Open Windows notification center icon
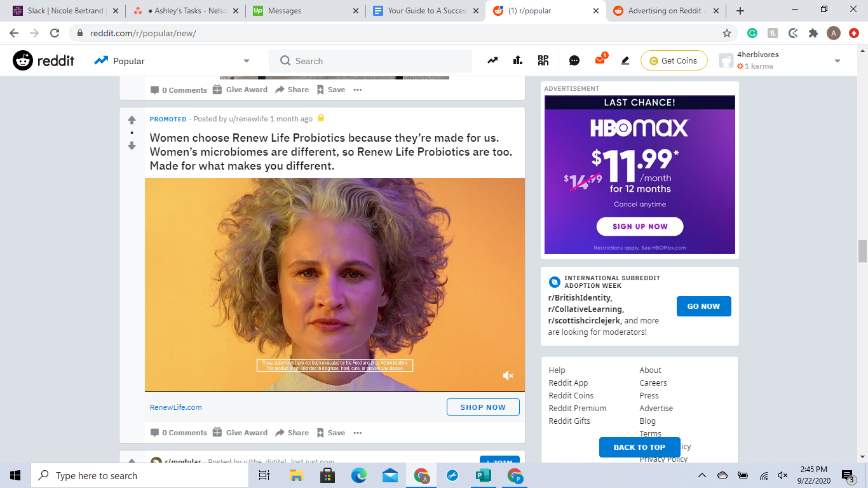 (x=848, y=475)
